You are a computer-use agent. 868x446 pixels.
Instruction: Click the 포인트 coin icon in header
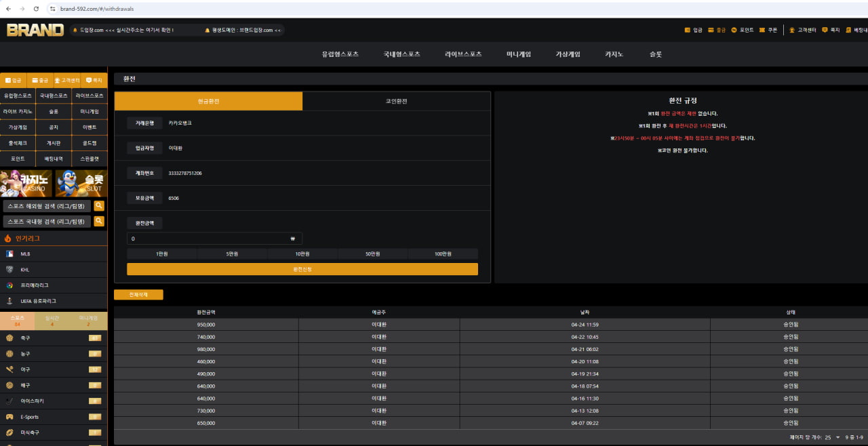tap(734, 30)
